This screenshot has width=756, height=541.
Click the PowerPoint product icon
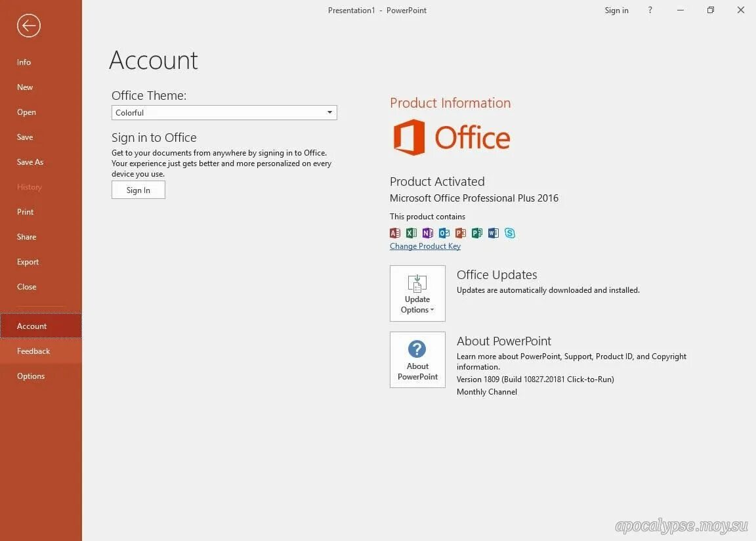point(461,233)
